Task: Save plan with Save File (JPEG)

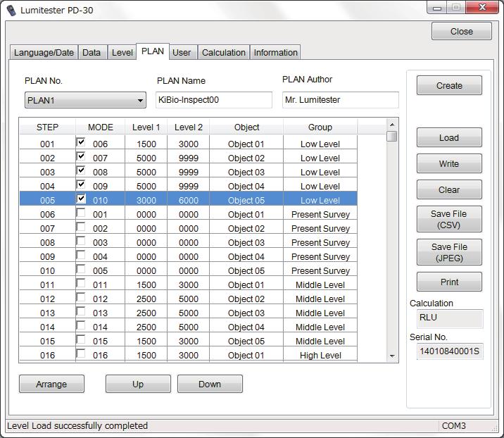Action: (x=449, y=252)
